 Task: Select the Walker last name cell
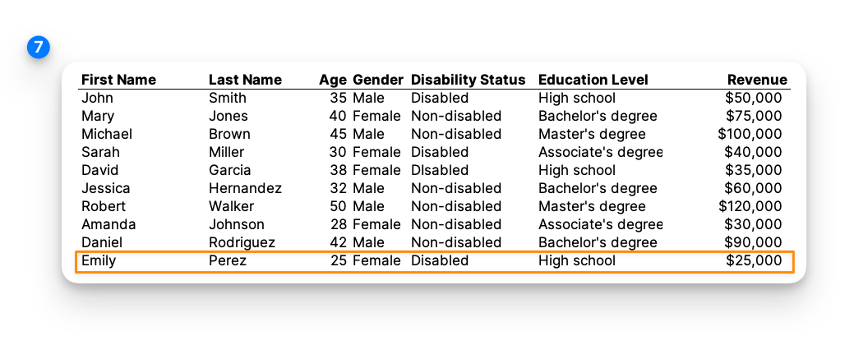232,206
